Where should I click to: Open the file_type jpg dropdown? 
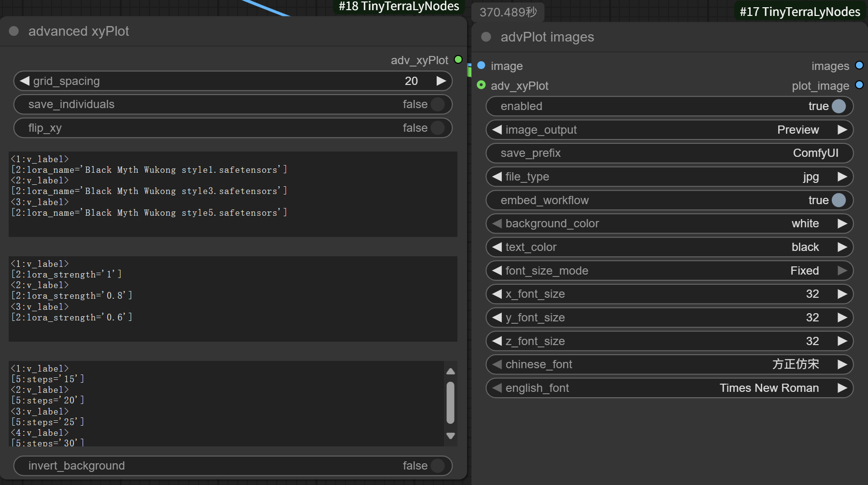click(x=669, y=177)
